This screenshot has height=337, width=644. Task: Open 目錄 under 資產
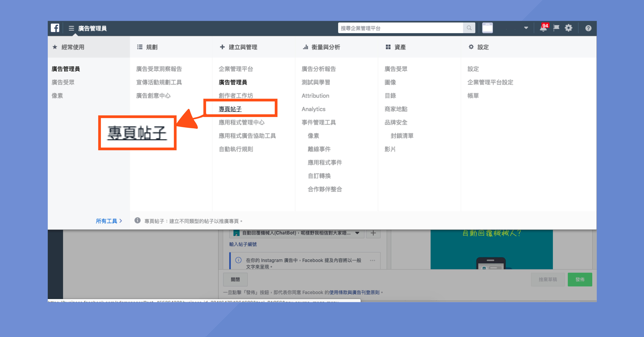tap(390, 96)
